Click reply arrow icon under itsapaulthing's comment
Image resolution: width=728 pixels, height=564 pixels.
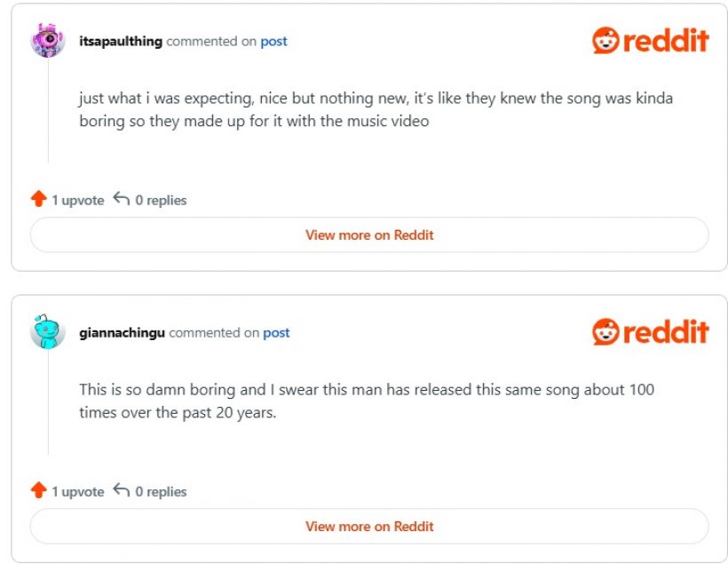pyautogui.click(x=122, y=199)
